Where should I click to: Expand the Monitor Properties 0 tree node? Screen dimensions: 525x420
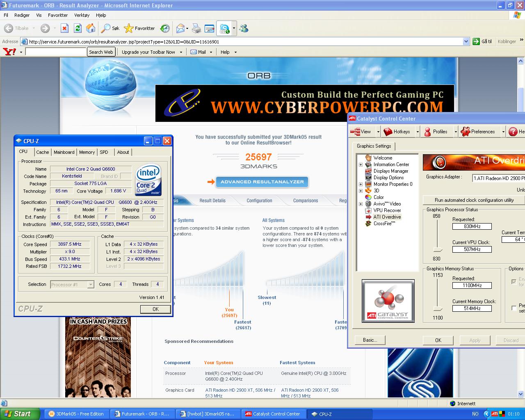361,184
